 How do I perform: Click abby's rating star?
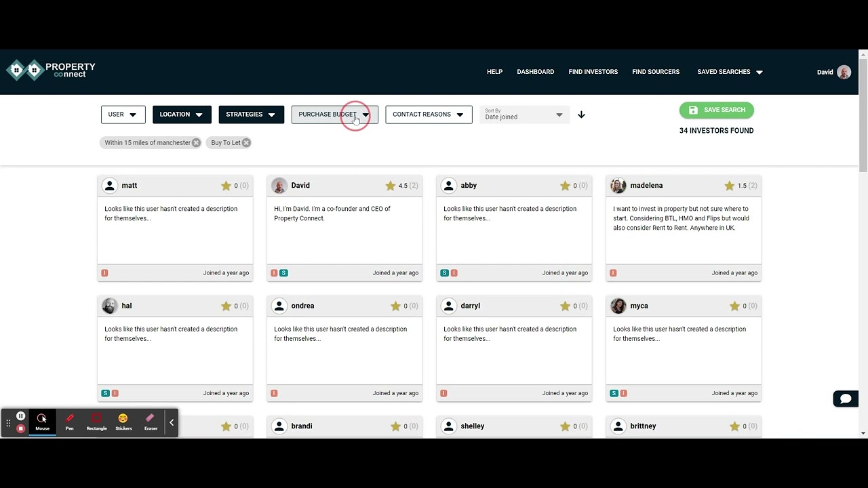[x=565, y=185]
